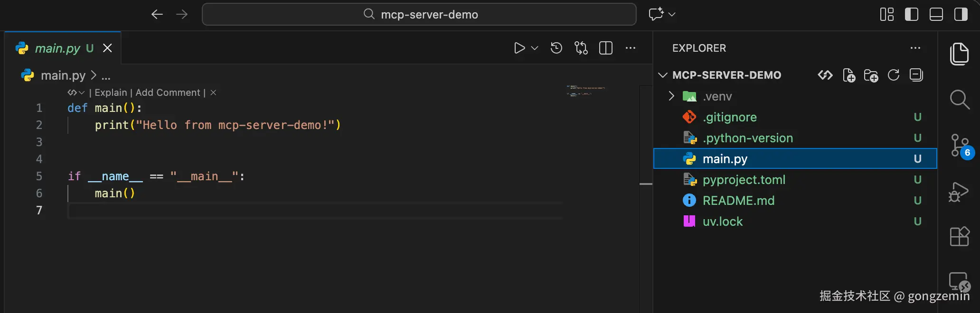The image size is (980, 313).
Task: Refresh the Explorer file tree
Action: 894,75
